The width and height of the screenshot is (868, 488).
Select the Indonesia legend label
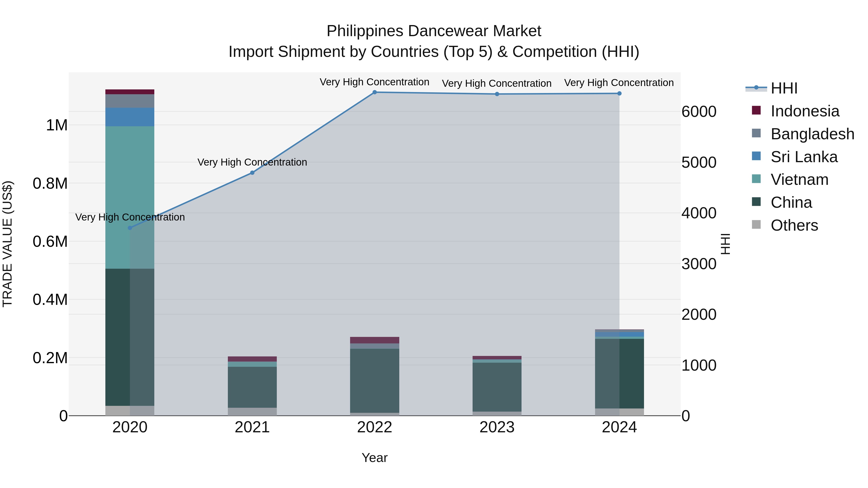[x=805, y=111]
